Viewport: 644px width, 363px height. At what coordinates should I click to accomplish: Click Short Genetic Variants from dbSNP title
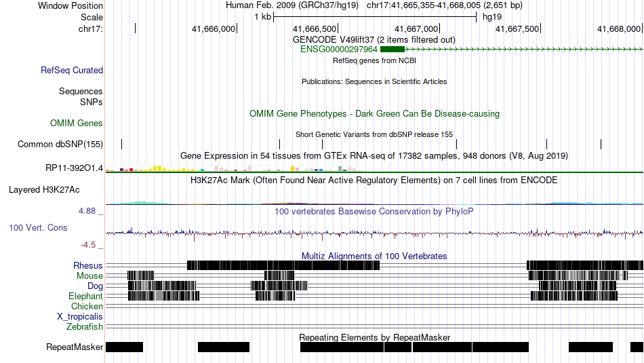374,134
